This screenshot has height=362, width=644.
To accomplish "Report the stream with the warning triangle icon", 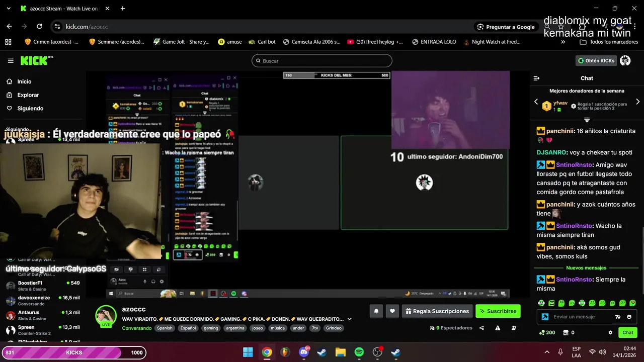I will pyautogui.click(x=498, y=328).
